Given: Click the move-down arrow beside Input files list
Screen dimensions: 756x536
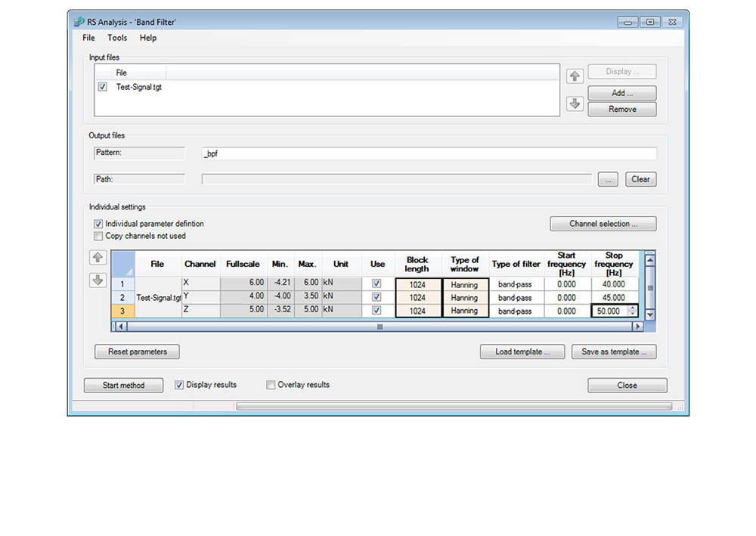Looking at the screenshot, I should [x=575, y=104].
